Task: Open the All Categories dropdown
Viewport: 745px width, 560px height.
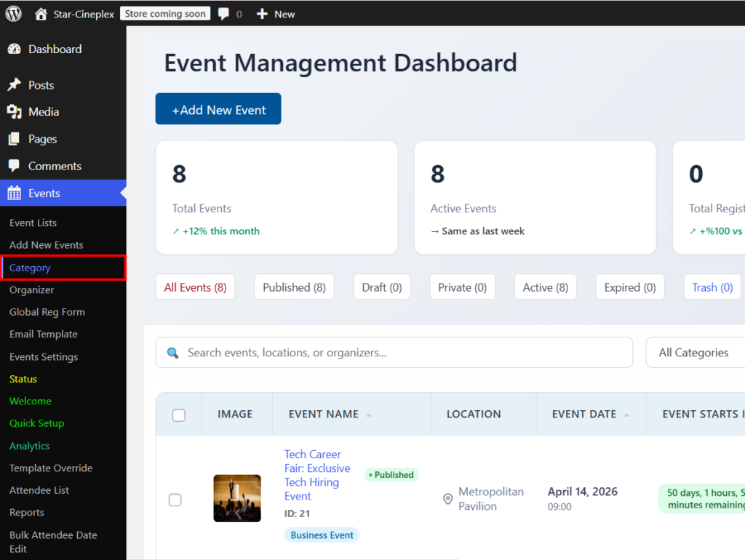Action: (x=695, y=353)
